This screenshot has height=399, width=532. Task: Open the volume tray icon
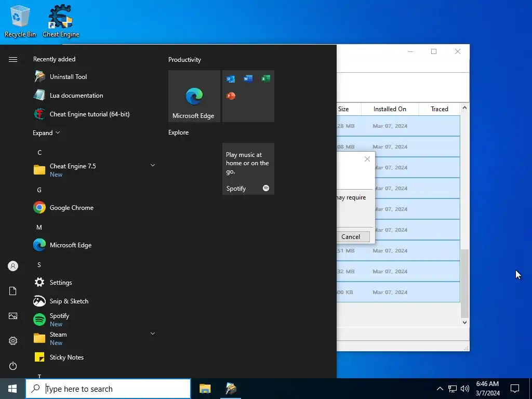click(x=465, y=389)
